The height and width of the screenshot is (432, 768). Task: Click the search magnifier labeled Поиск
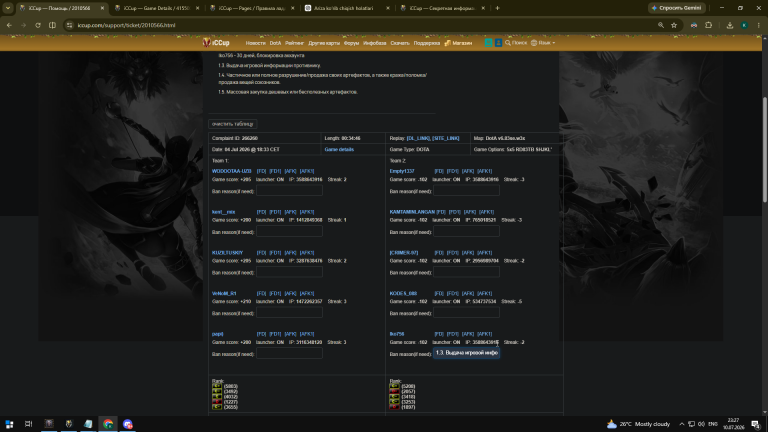(516, 43)
